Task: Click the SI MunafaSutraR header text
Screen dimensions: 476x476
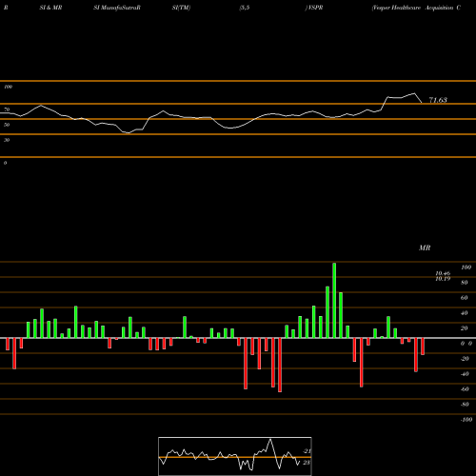Action: [x=117, y=8]
